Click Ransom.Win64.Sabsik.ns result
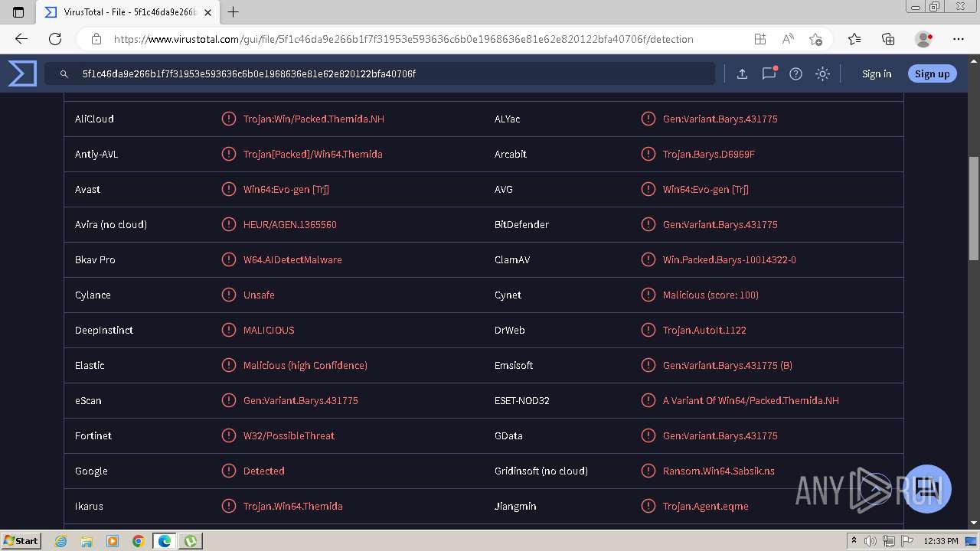980x551 pixels. click(x=719, y=471)
